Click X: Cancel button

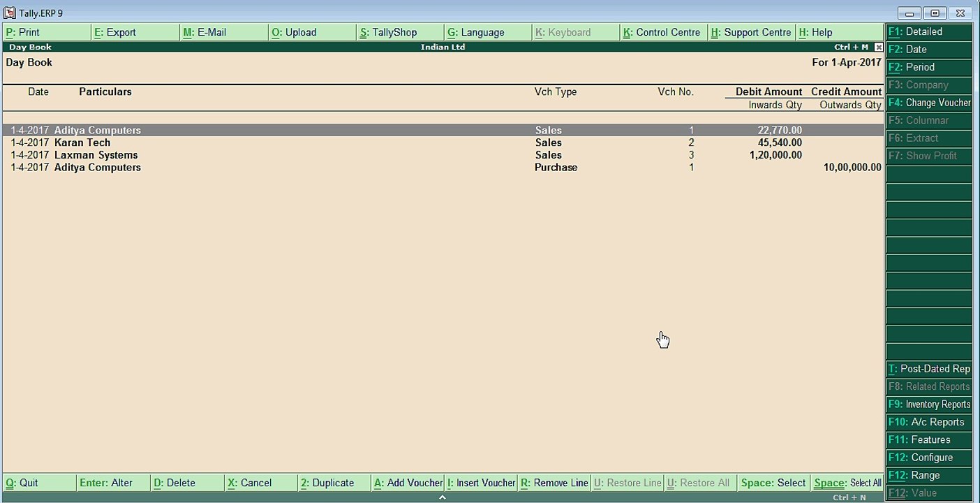pos(261,483)
